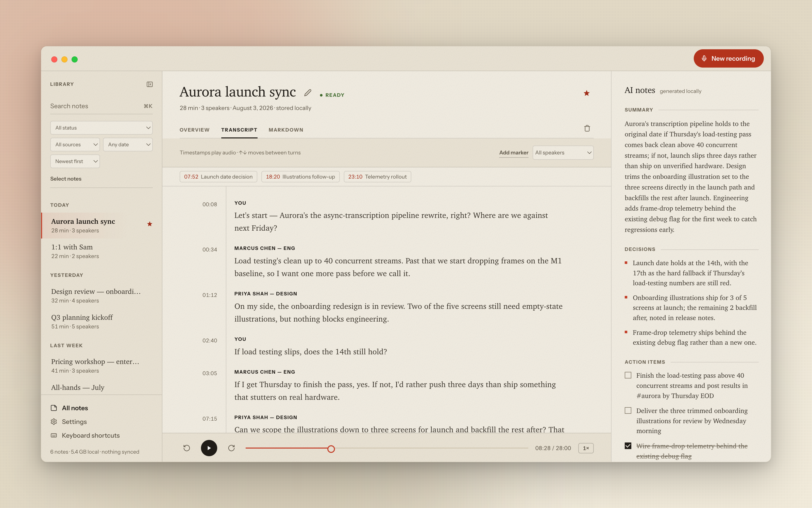Click the skip-forward icon in player
The width and height of the screenshot is (812, 508).
click(231, 448)
